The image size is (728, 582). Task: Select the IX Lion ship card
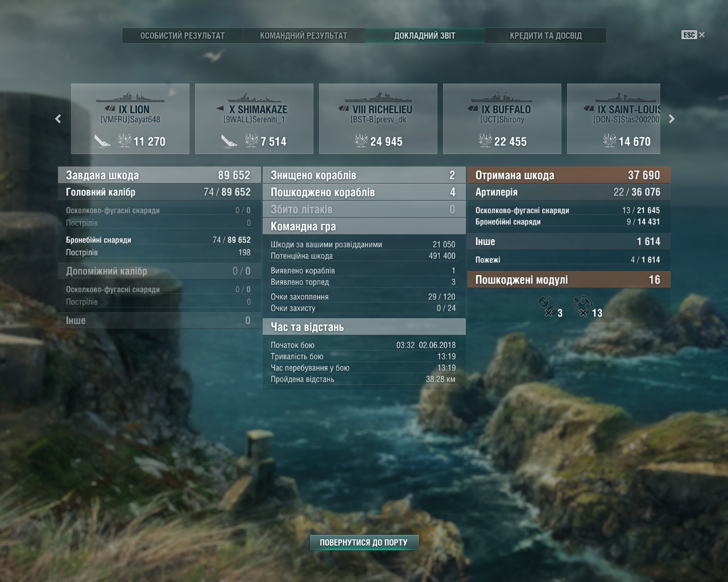click(130, 119)
